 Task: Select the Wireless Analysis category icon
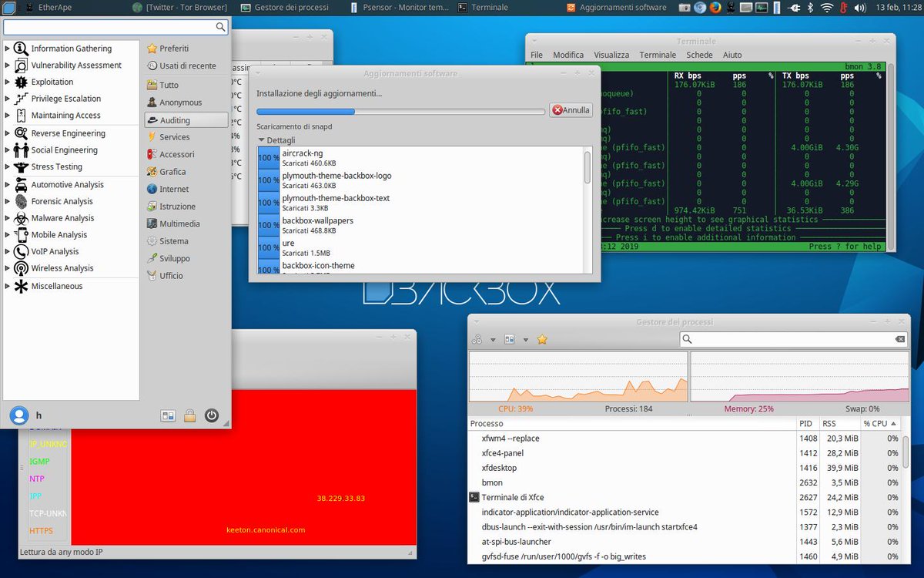21,267
